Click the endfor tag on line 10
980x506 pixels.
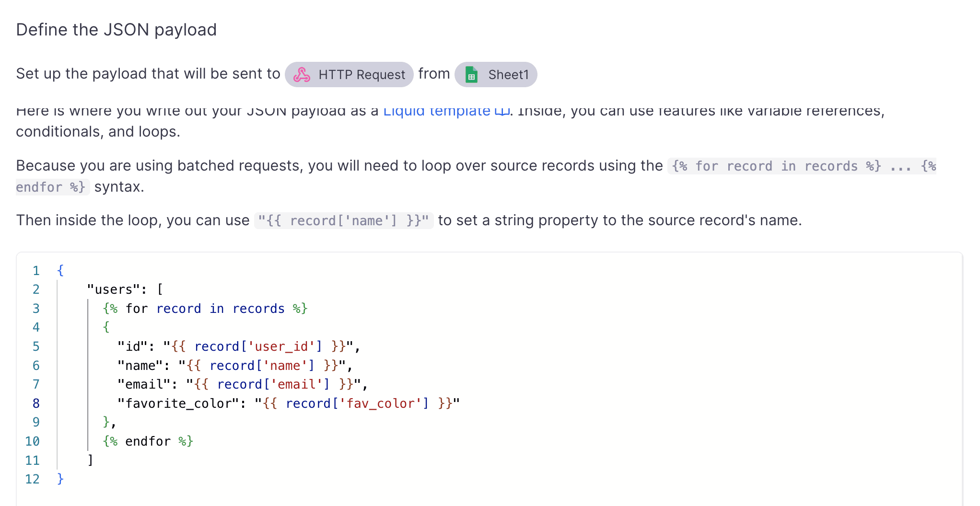[x=149, y=441]
